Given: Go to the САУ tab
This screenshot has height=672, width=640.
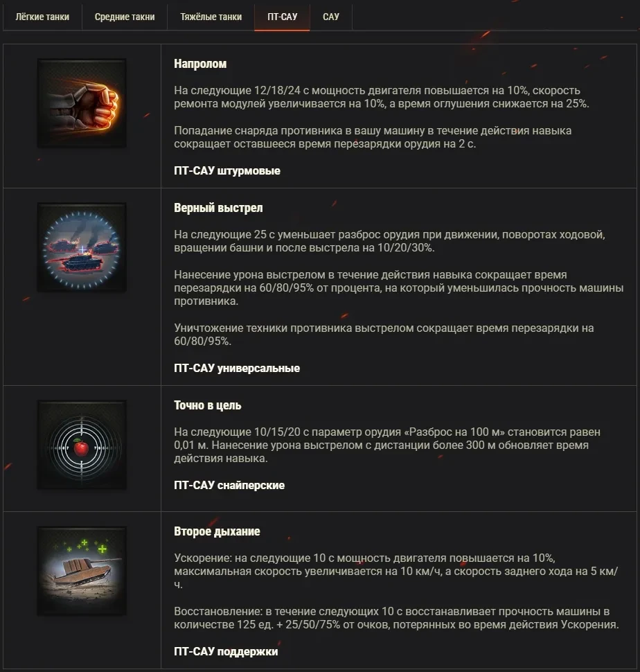Looking at the screenshot, I should point(330,17).
